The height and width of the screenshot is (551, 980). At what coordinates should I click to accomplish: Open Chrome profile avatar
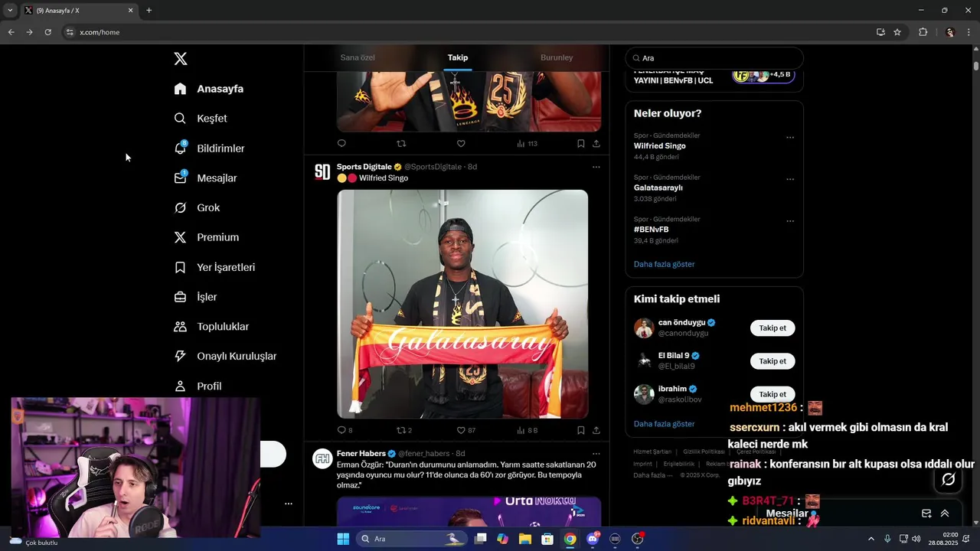click(950, 32)
